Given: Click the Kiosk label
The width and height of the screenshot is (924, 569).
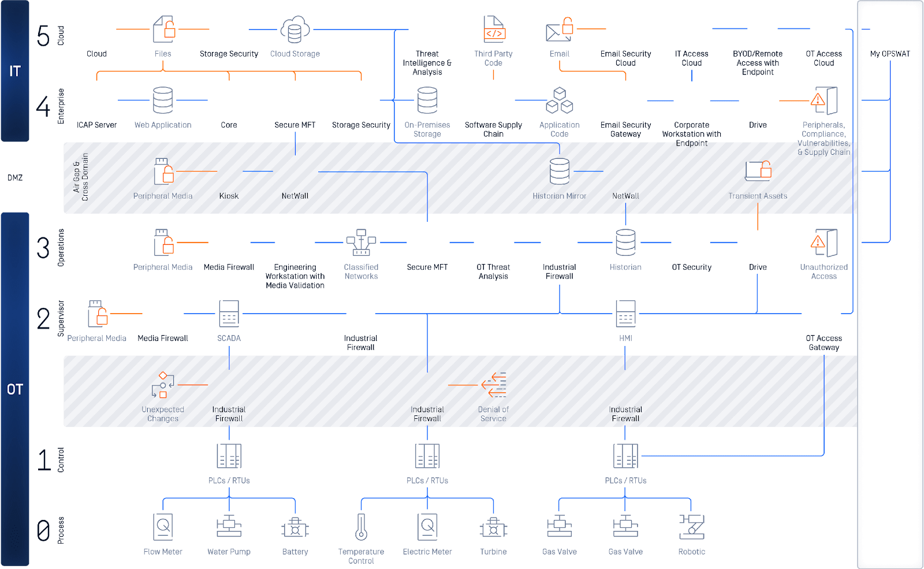Looking at the screenshot, I should point(229,196).
